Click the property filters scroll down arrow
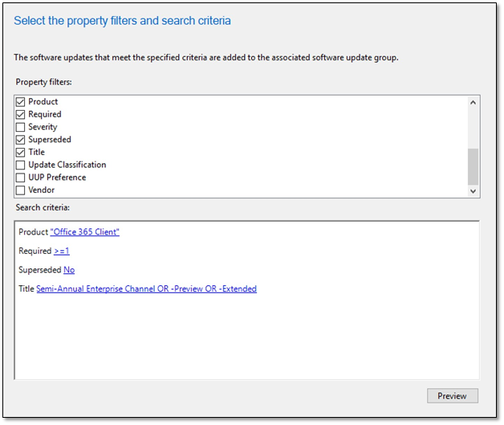This screenshot has width=504, height=425. pyautogui.click(x=473, y=190)
